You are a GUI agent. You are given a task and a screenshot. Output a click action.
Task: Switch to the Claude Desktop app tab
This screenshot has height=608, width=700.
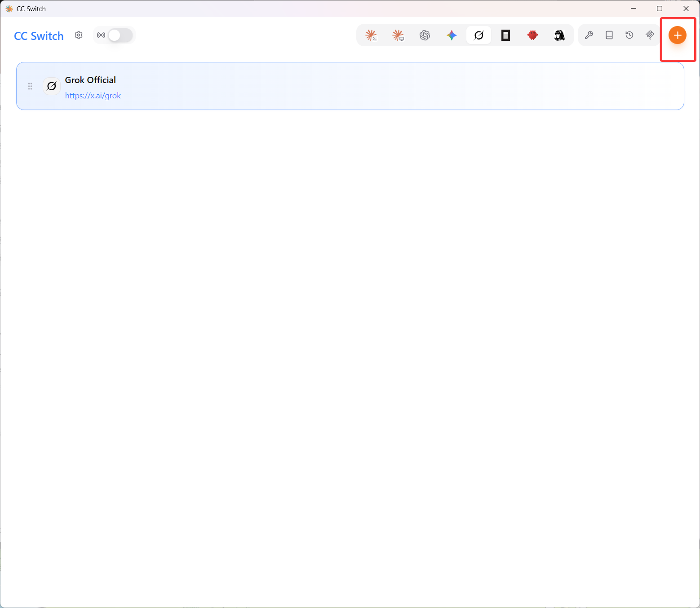[x=398, y=35]
